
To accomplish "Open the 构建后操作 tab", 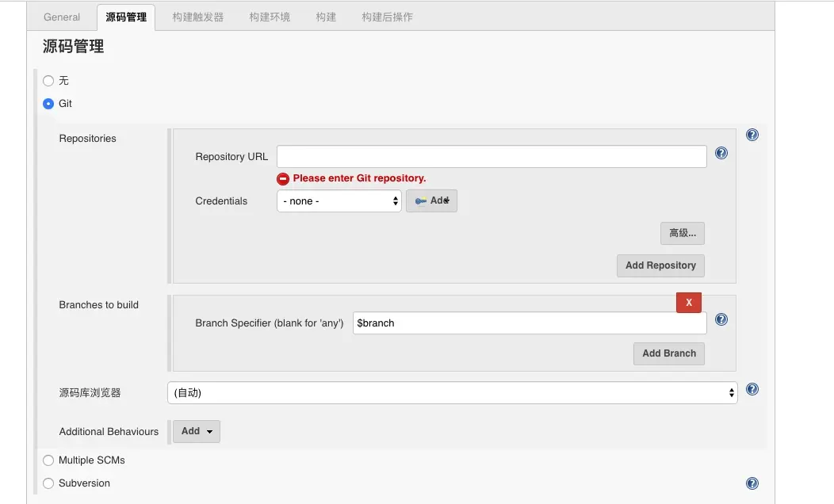I will coord(387,17).
